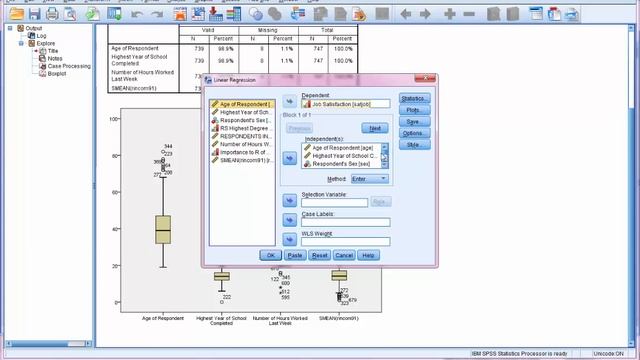Select Respondent's Sex [sex] in the Independent(s) list
Viewport: 640px width, 360px height.
point(341,164)
